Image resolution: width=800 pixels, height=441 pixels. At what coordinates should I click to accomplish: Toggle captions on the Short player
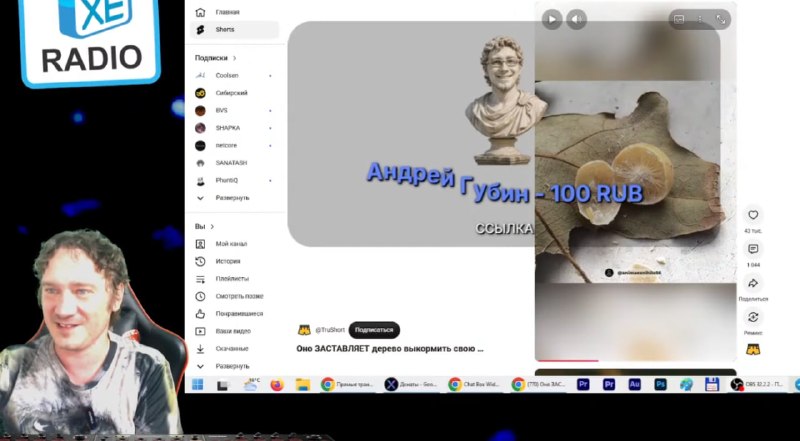tap(679, 19)
